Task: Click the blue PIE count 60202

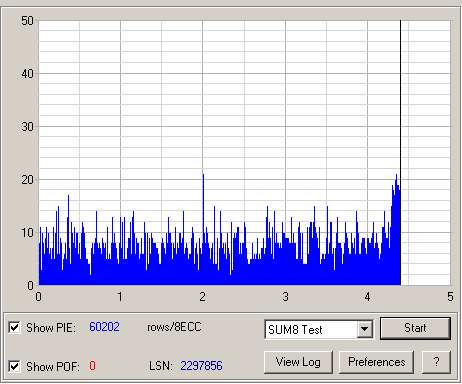Action: (x=104, y=327)
